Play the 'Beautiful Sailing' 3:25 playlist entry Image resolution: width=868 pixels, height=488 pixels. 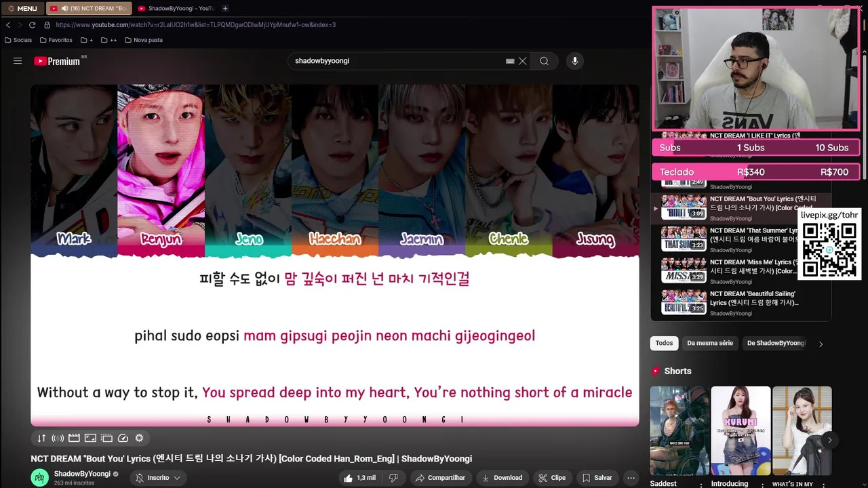741,302
